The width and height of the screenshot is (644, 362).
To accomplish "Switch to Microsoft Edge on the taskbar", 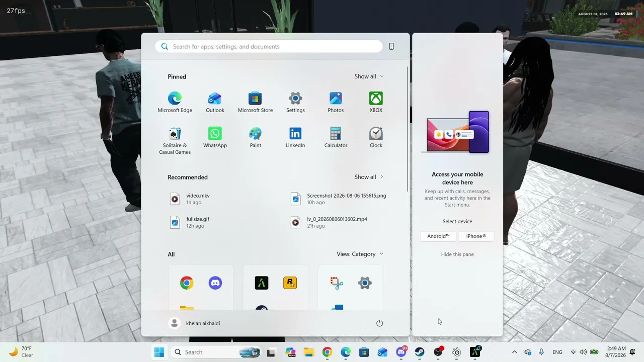I will [346, 352].
